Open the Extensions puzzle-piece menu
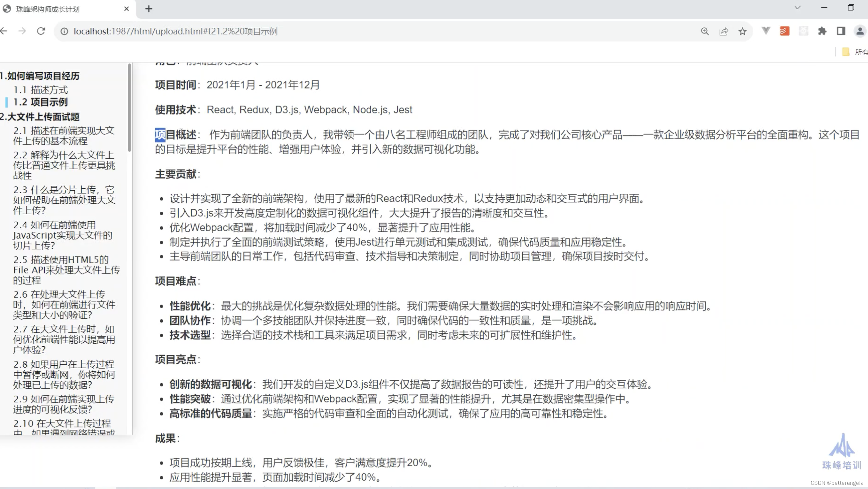The height and width of the screenshot is (489, 868). click(x=822, y=31)
